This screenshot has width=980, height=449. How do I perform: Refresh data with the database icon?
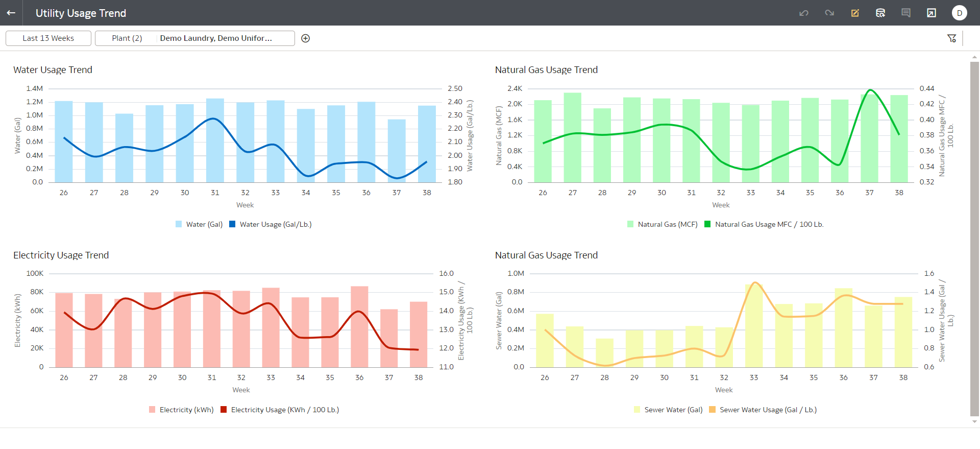pos(880,13)
